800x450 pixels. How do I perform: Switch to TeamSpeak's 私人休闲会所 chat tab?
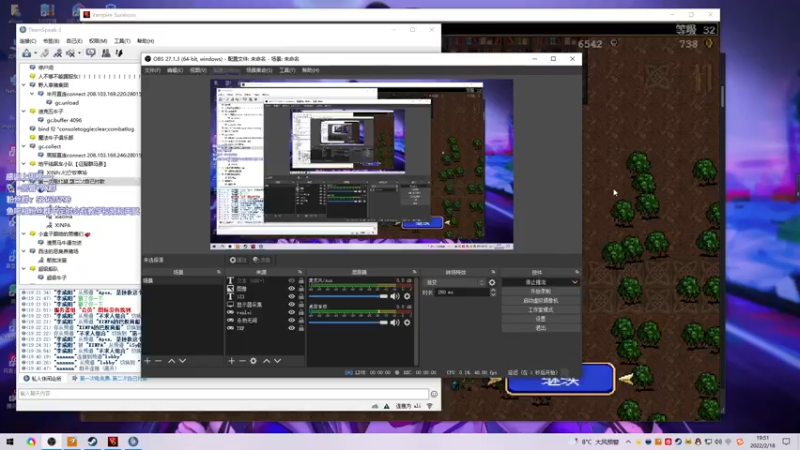click(x=42, y=379)
